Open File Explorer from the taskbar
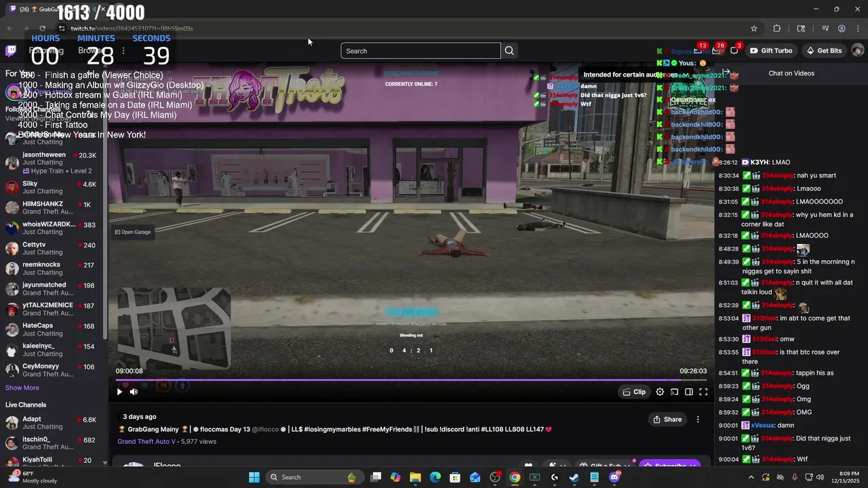This screenshot has width=868, height=488. (x=415, y=477)
